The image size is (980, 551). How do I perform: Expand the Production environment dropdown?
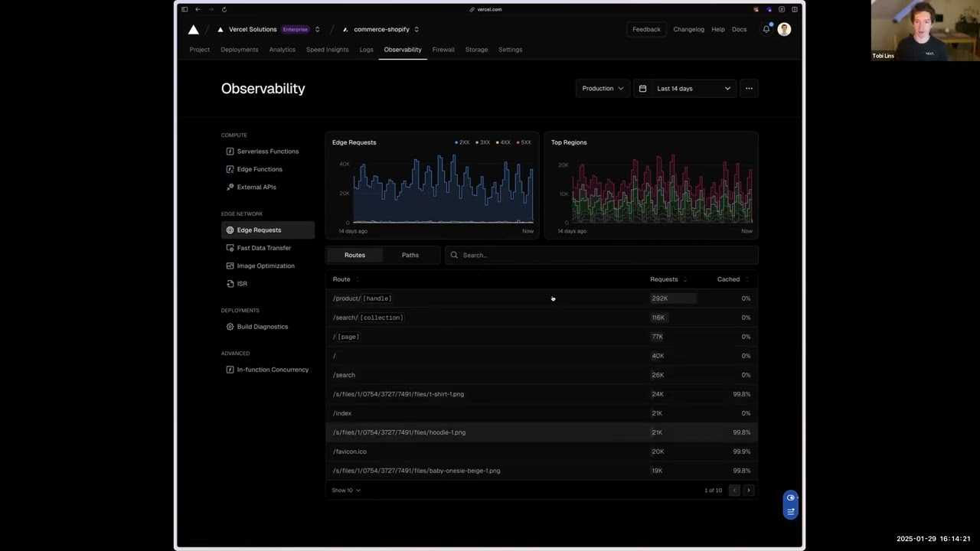coord(603,88)
